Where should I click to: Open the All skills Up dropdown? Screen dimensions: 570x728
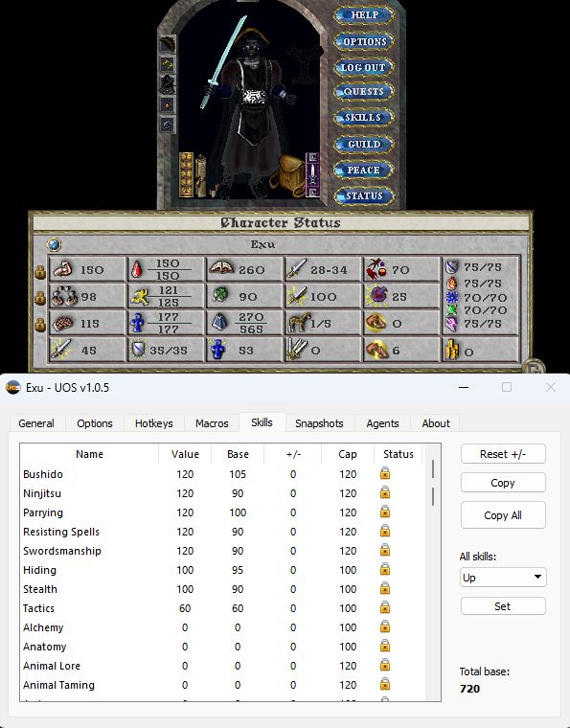tap(503, 578)
